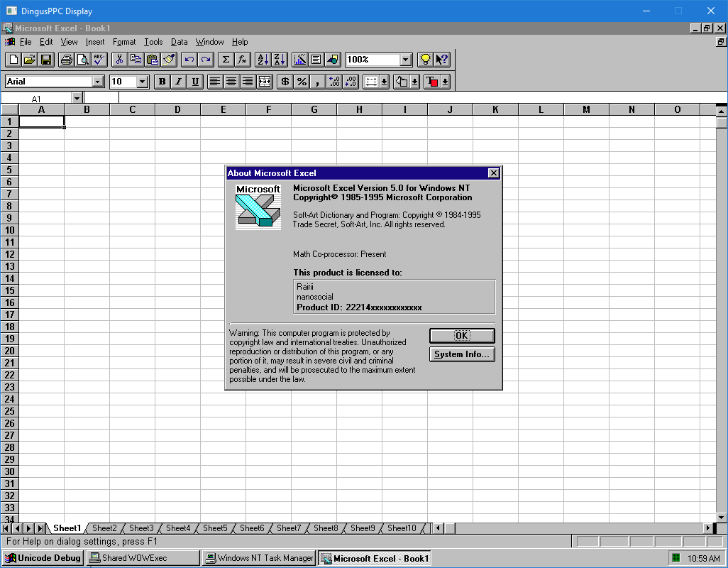This screenshot has height=568, width=728.
Task: Increase decimal places
Action: [x=333, y=82]
